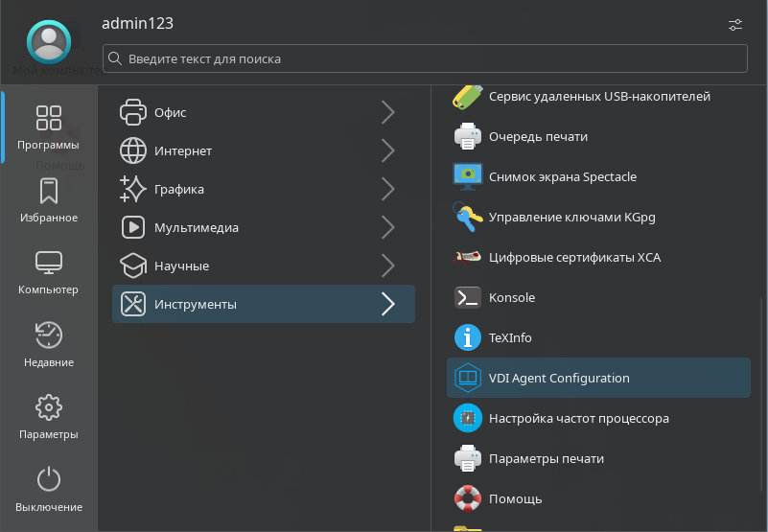The image size is (768, 532).
Task: Click the VDI Agent Configuration icon
Action: tap(467, 379)
